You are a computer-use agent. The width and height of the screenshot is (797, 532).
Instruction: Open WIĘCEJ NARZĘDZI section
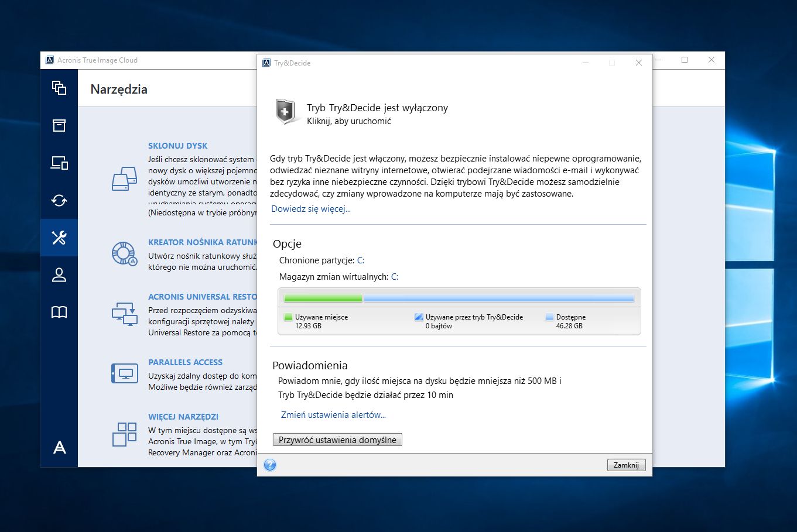click(183, 417)
